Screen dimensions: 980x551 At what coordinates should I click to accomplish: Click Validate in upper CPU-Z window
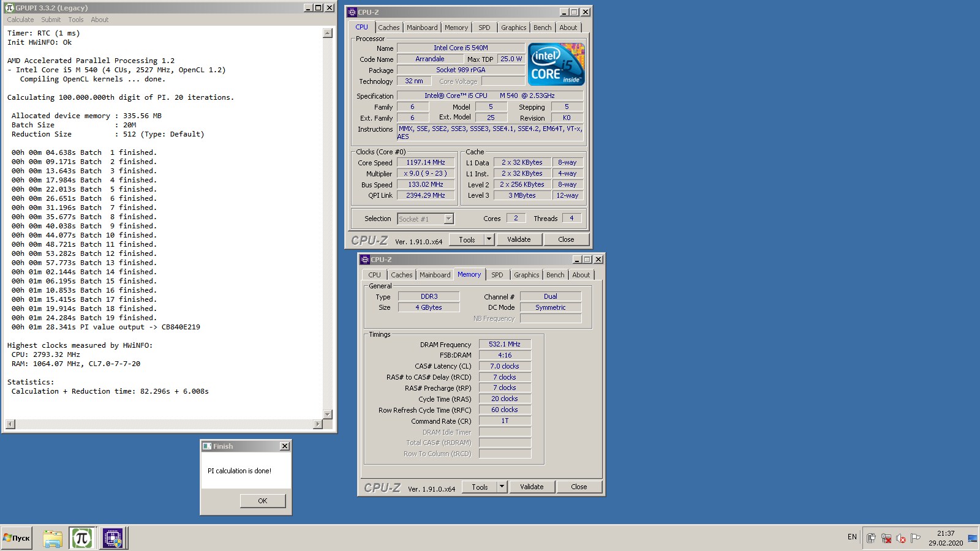pos(519,239)
